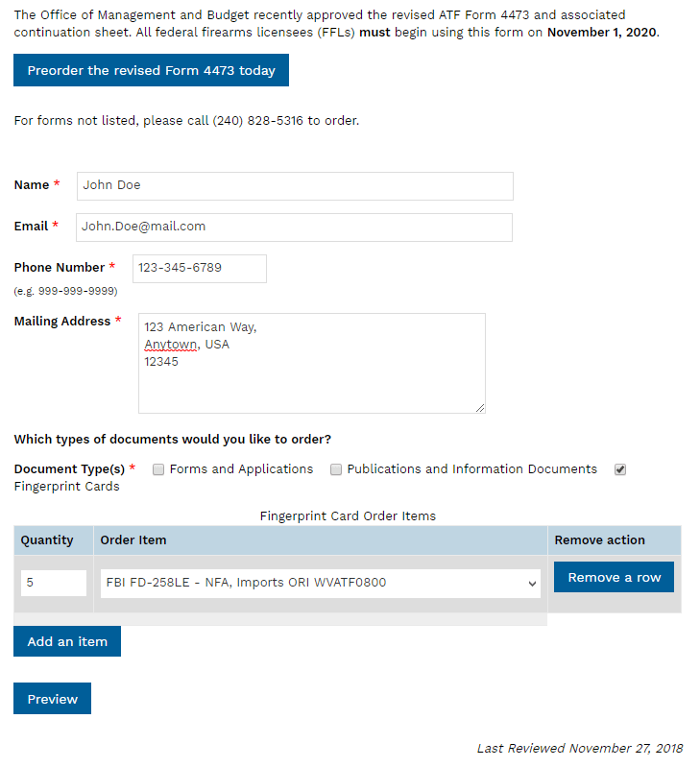The width and height of the screenshot is (700, 767).
Task: Click the Remove action column header
Action: tap(600, 540)
